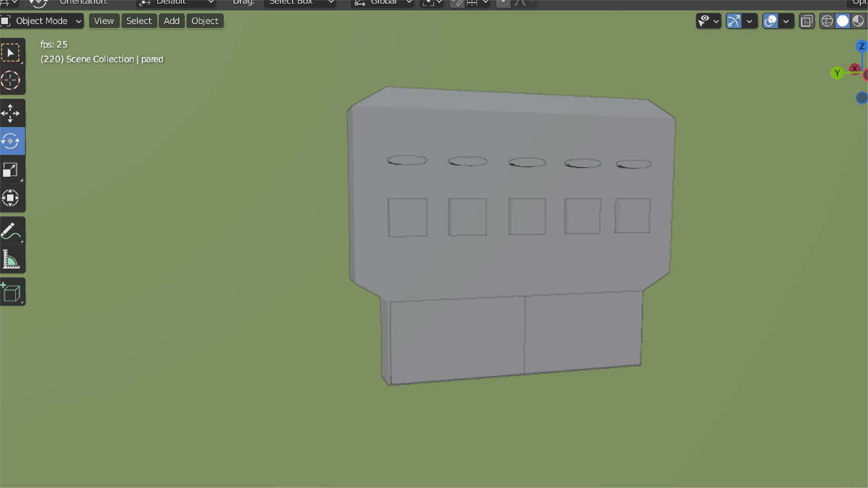Viewport: 868px width, 488px height.
Task: Toggle X-Ray view
Action: (807, 21)
